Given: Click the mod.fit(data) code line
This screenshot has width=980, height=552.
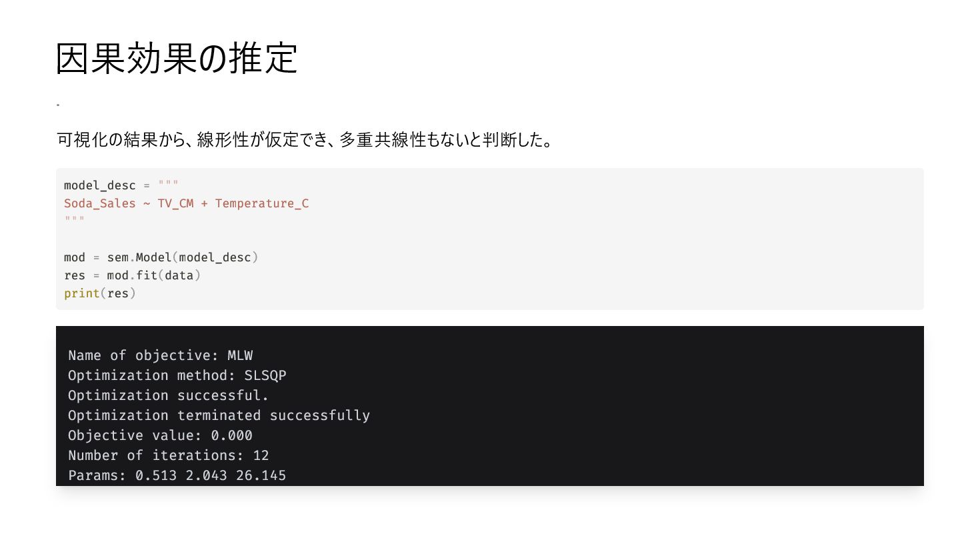Looking at the screenshot, I should click(133, 275).
